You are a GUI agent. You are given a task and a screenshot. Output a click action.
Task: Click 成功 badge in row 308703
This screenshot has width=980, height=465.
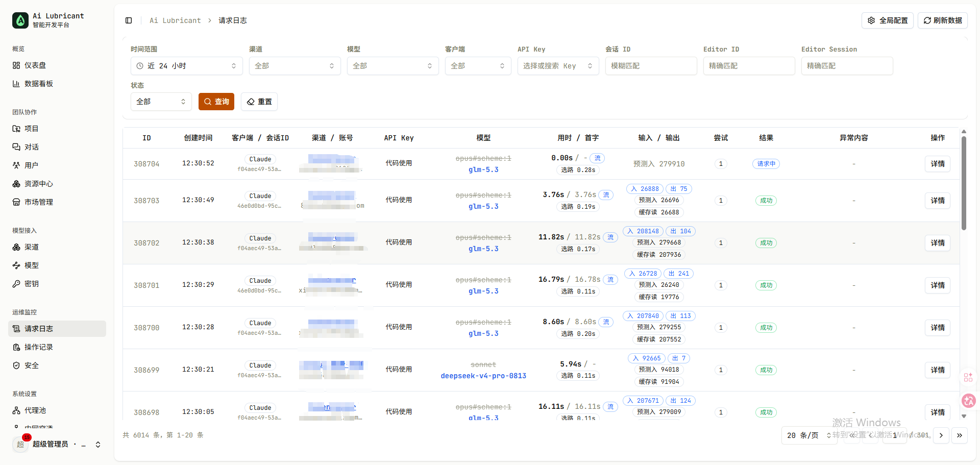pos(766,201)
